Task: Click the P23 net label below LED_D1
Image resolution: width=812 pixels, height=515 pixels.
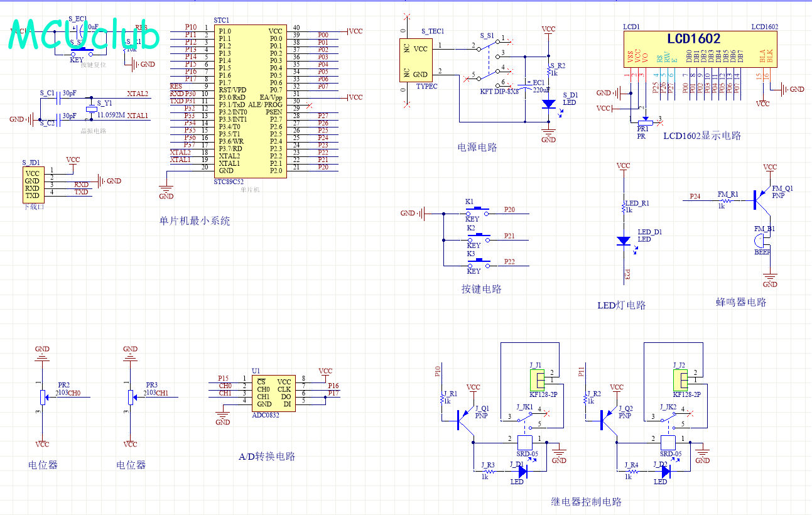Action: coord(626,274)
